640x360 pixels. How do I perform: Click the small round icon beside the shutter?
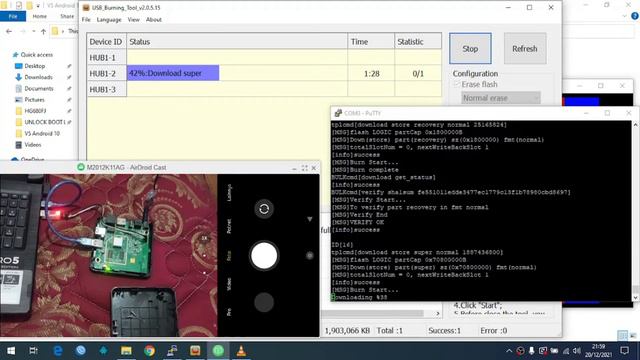click(310, 256)
